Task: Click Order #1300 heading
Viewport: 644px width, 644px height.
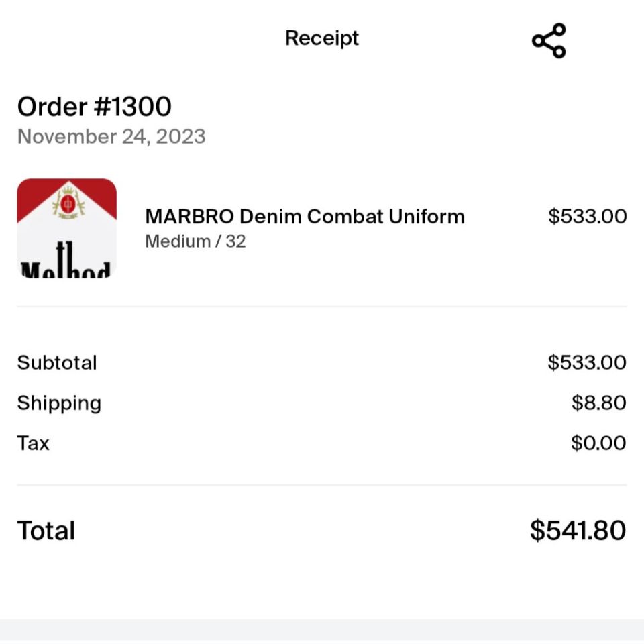Action: pyautogui.click(x=94, y=106)
